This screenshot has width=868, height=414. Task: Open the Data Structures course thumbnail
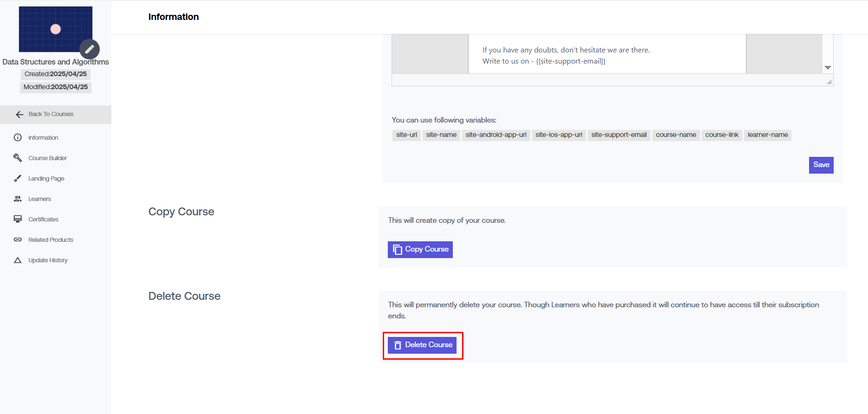coord(55,29)
